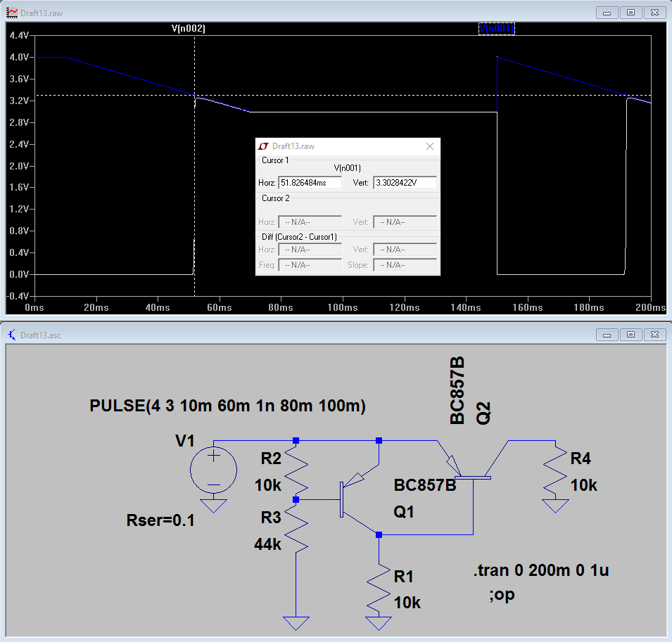672x642 pixels.
Task: Click the Freq N/A field
Action: (310, 265)
